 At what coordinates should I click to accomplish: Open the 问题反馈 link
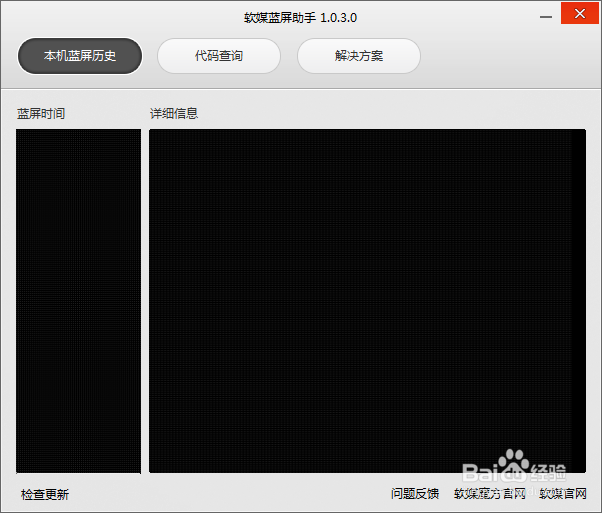[415, 493]
